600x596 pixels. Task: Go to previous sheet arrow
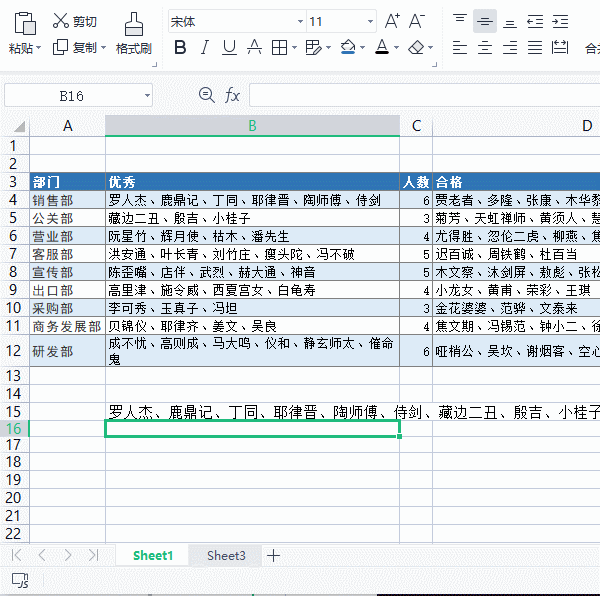pos(42,555)
